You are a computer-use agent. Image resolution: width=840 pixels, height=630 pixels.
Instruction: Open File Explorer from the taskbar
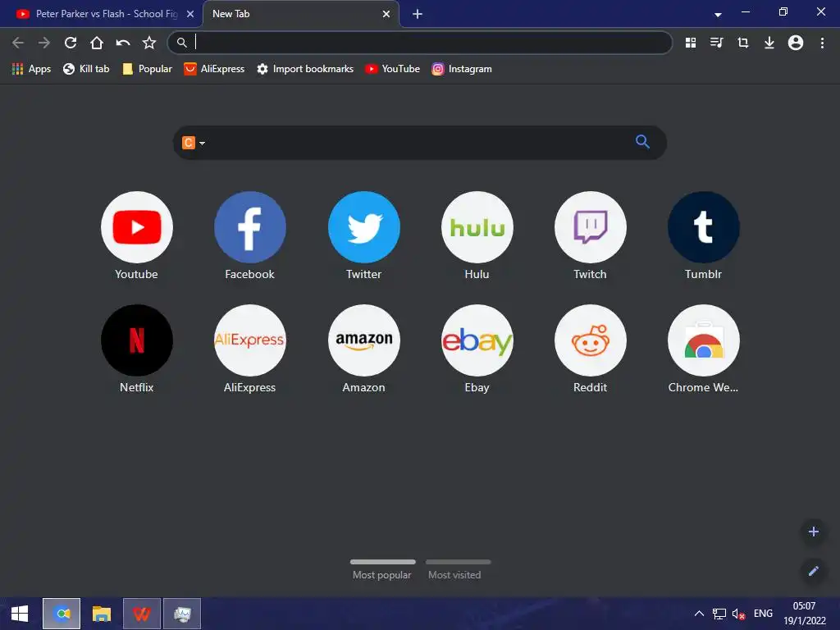pos(102,614)
